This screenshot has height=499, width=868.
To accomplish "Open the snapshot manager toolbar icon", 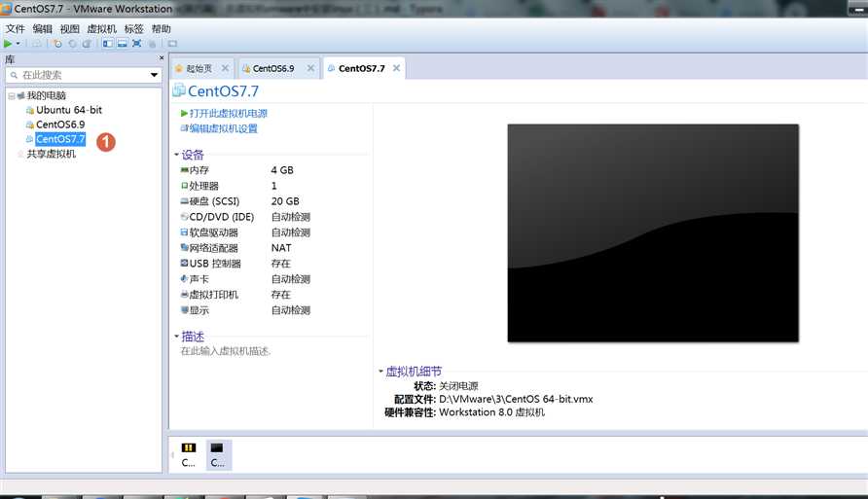I will tap(87, 43).
